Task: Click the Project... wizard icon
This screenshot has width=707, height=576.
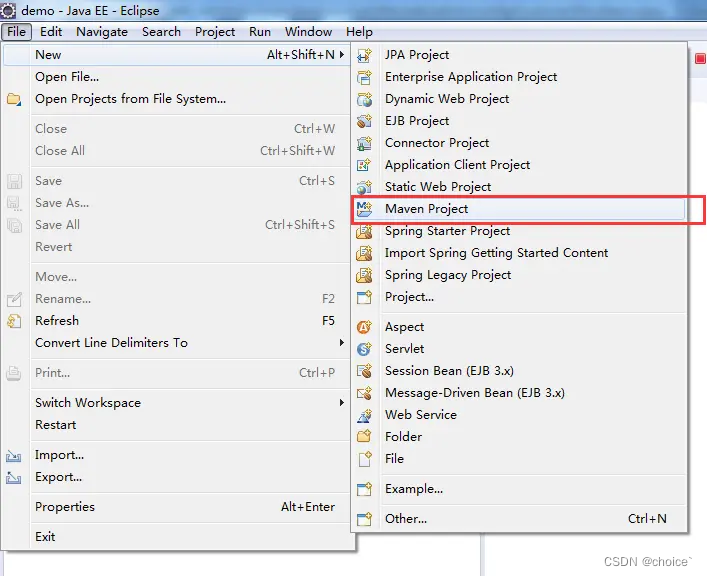Action: 364,297
